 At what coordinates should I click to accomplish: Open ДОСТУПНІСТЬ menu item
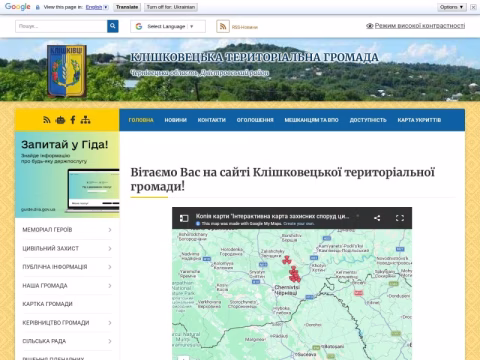(x=368, y=120)
